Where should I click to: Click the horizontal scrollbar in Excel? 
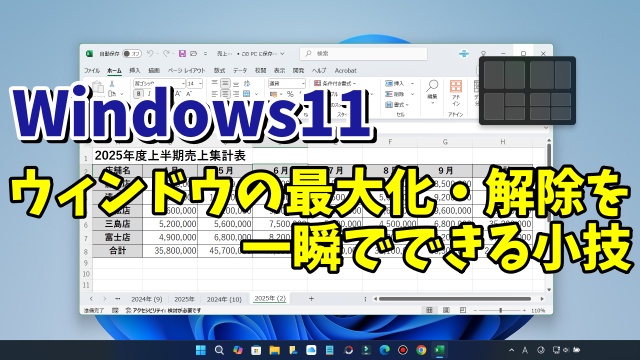pos(455,299)
